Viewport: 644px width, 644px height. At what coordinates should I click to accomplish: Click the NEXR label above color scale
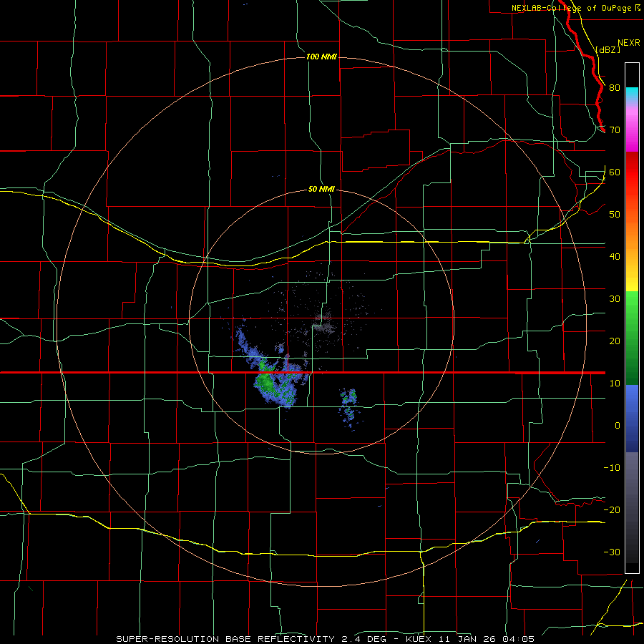click(629, 43)
